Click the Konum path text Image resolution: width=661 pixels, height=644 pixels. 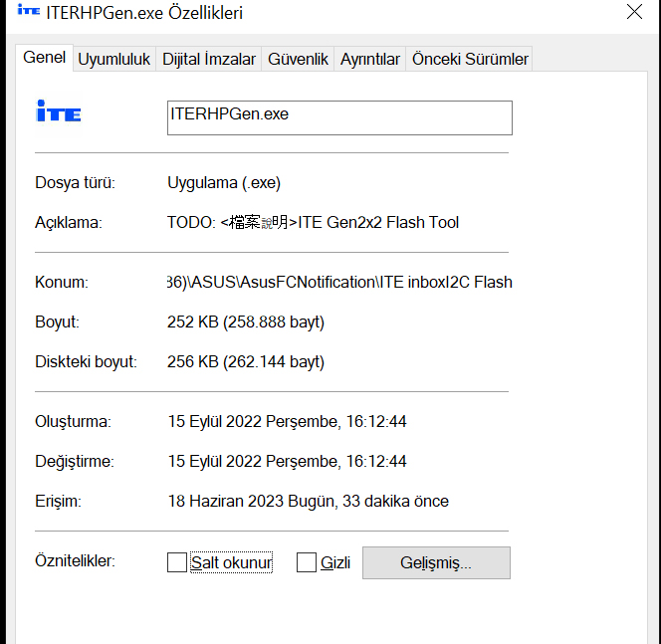(x=339, y=282)
